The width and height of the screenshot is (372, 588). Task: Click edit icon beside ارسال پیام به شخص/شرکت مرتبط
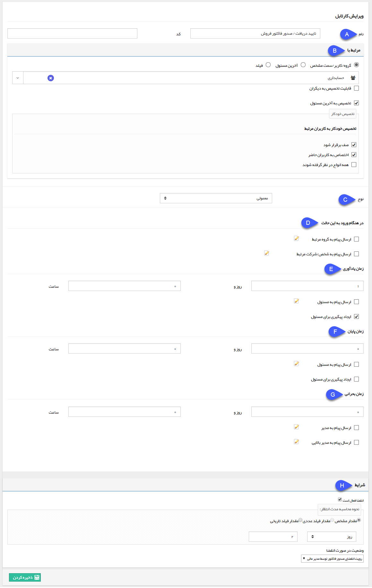click(266, 253)
